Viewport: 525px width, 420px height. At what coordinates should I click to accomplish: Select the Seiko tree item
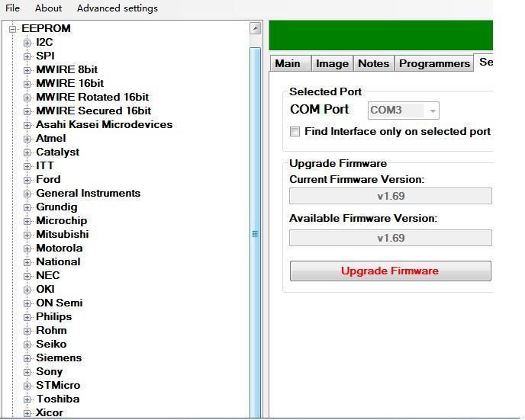tap(51, 344)
